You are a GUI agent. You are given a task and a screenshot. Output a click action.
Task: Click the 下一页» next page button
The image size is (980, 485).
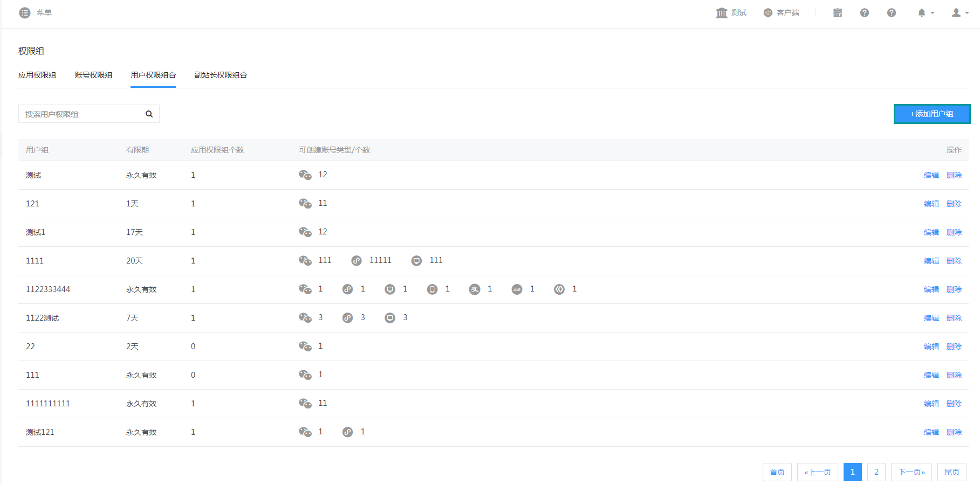point(912,472)
